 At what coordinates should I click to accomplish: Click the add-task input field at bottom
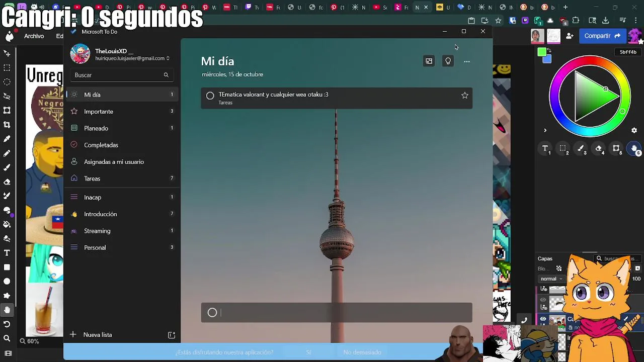(x=337, y=313)
